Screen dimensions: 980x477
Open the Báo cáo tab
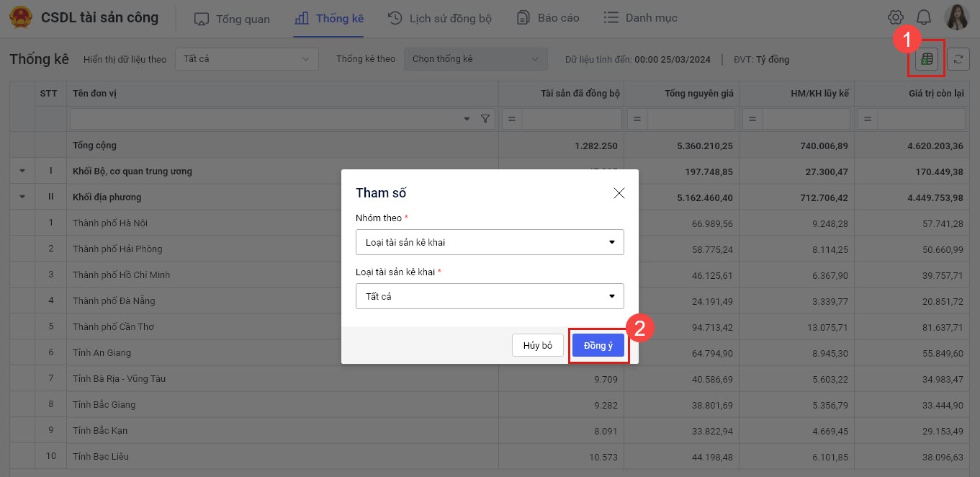point(548,18)
